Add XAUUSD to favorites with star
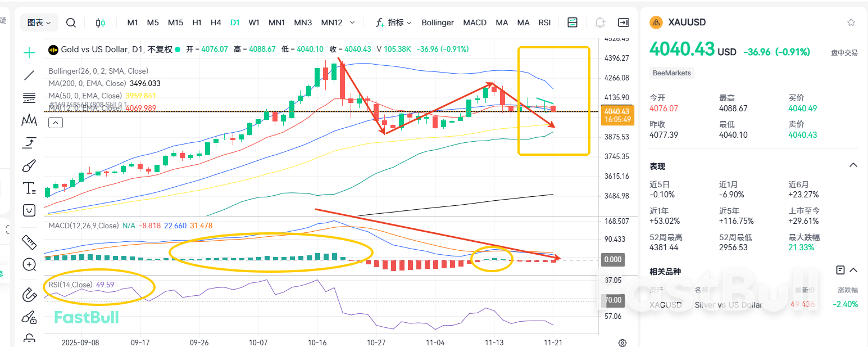This screenshot has width=868, height=347. [851, 22]
